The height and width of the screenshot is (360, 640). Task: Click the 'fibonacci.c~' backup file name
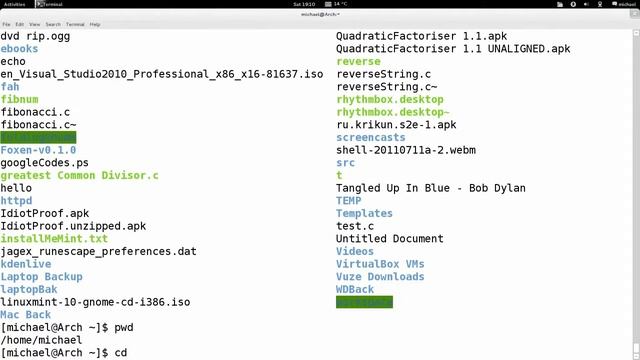[38, 125]
